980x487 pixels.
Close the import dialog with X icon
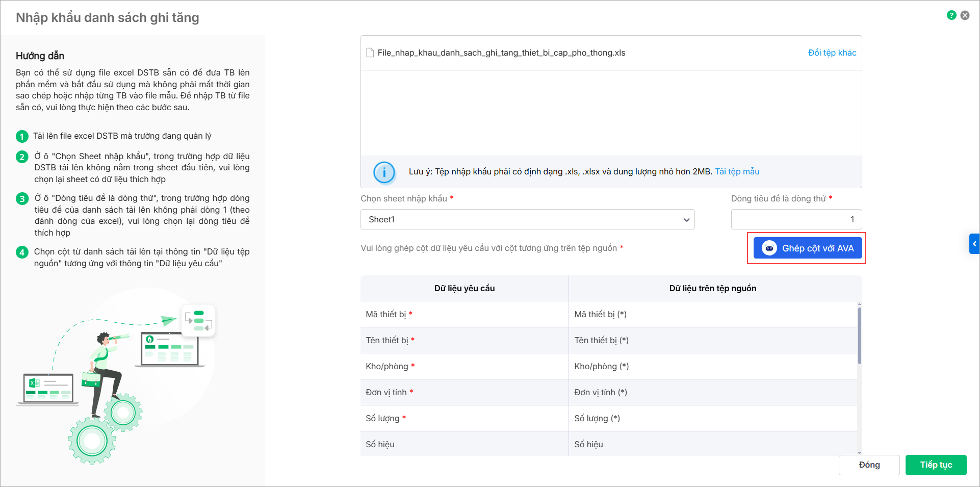tap(965, 15)
